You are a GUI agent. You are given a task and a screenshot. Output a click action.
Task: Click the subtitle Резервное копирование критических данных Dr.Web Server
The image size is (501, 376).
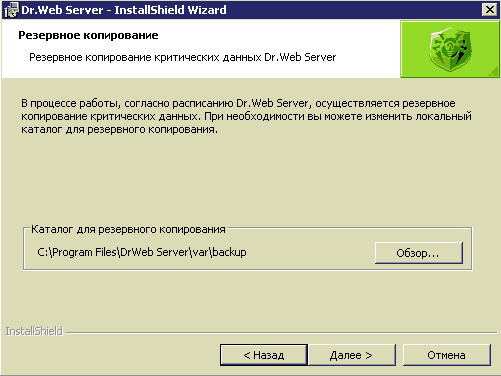pos(183,57)
